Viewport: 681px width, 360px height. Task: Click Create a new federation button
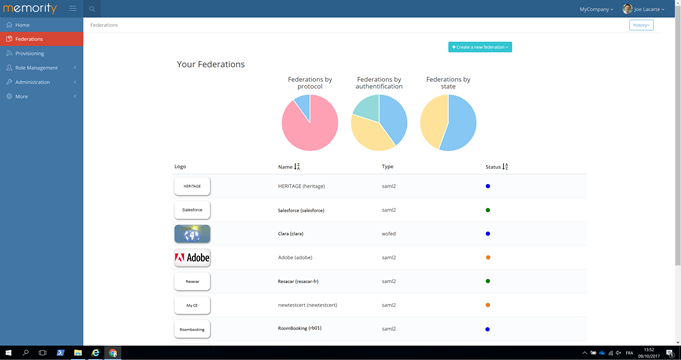(480, 47)
